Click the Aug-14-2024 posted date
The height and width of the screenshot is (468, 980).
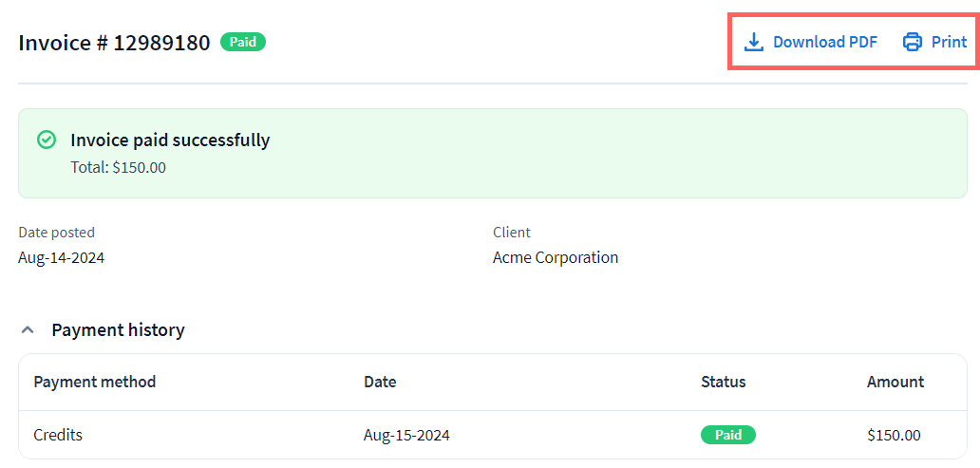tap(61, 257)
